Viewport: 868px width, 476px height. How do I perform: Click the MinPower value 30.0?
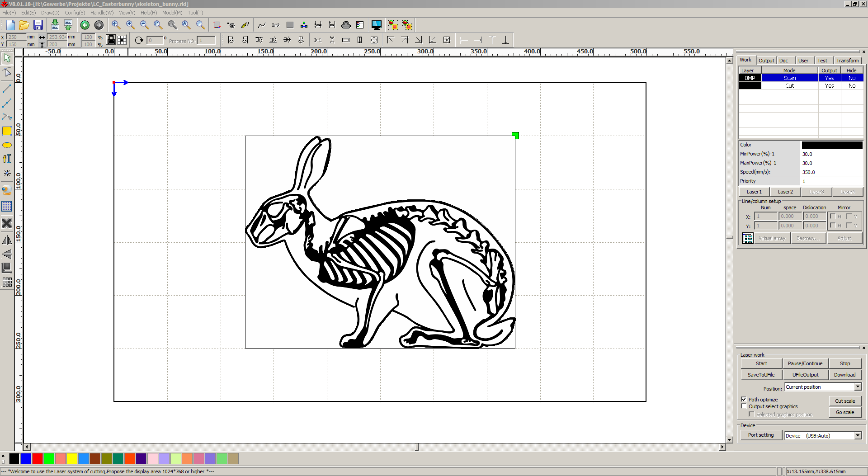coord(832,154)
